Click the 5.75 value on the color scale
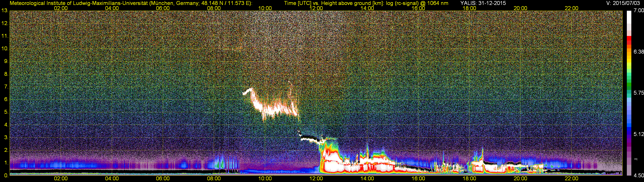Image resolution: width=644 pixels, height=182 pixels. pyautogui.click(x=638, y=93)
